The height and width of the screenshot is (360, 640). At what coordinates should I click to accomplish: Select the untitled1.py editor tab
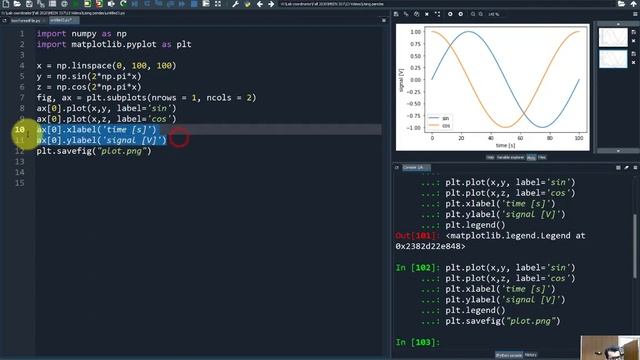(63, 20)
